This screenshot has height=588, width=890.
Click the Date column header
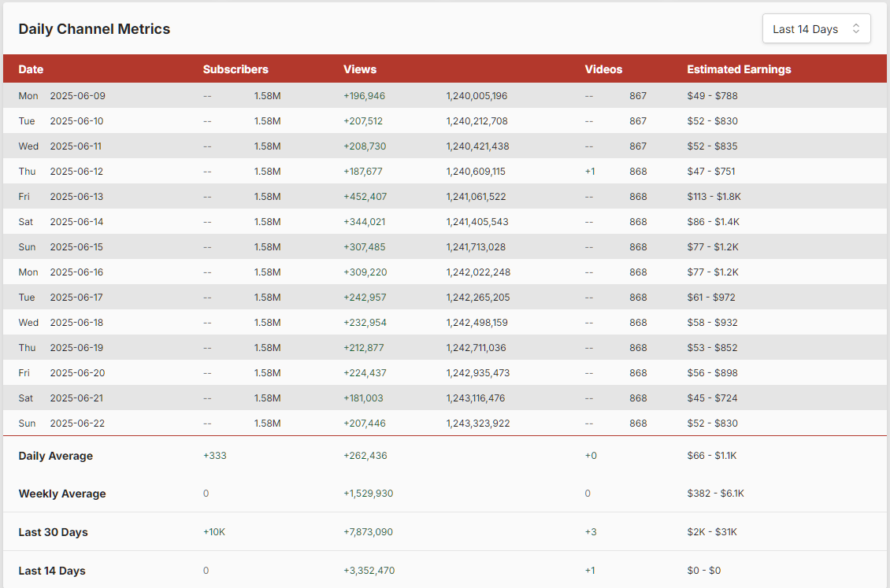pos(31,69)
